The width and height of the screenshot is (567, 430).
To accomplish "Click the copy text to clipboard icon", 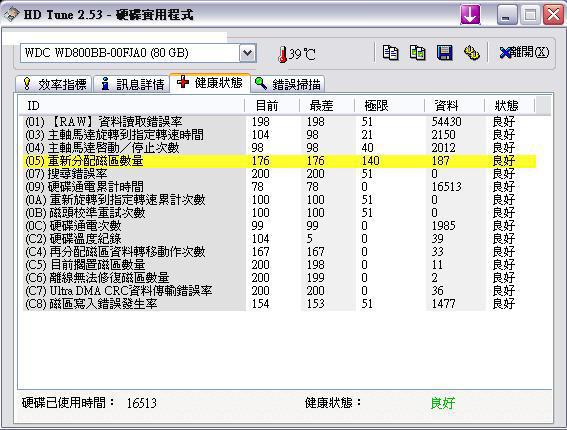I will [x=390, y=53].
